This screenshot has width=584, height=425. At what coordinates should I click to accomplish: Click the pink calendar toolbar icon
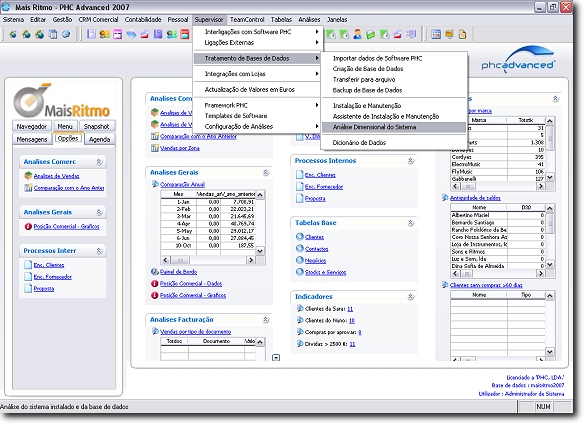pyautogui.click(x=118, y=35)
